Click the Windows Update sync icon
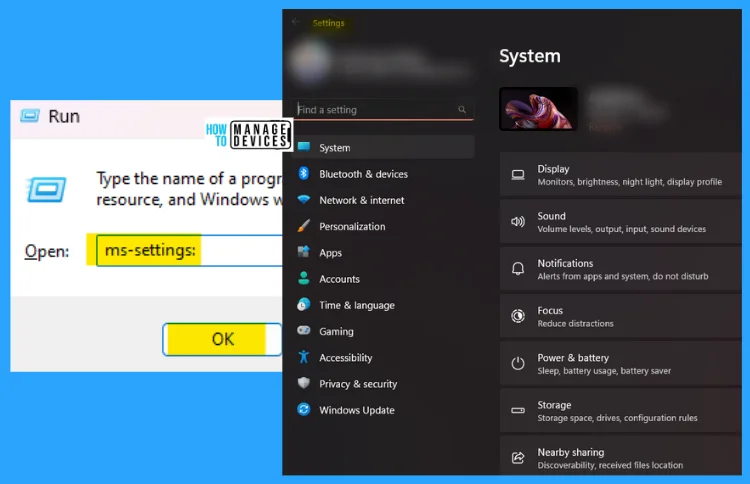The width and height of the screenshot is (750, 484). [304, 410]
